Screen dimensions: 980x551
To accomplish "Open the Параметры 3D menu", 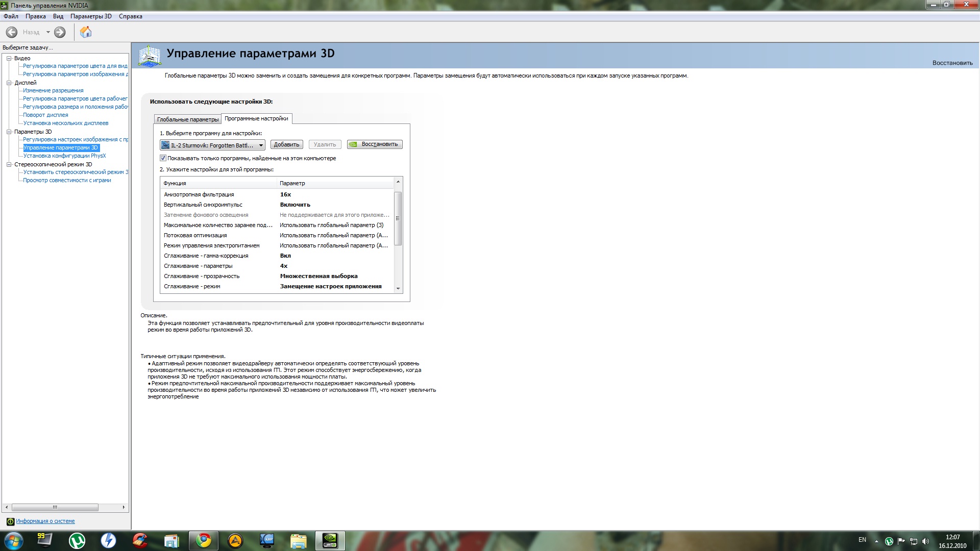I will [91, 16].
